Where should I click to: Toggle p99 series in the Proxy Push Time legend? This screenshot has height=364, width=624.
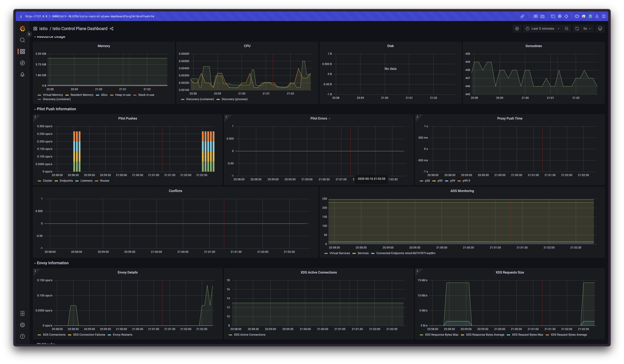(x=452, y=181)
